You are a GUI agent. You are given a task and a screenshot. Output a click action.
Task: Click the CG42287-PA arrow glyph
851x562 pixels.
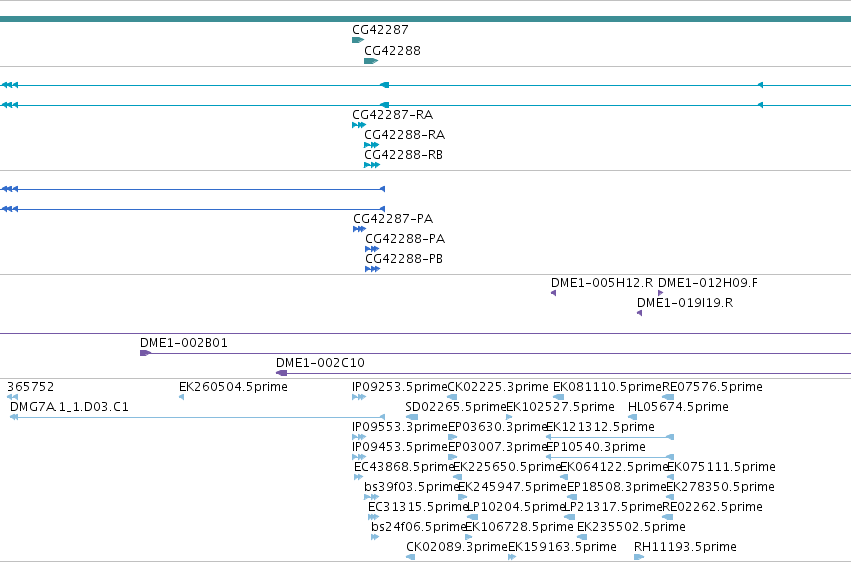tap(359, 229)
